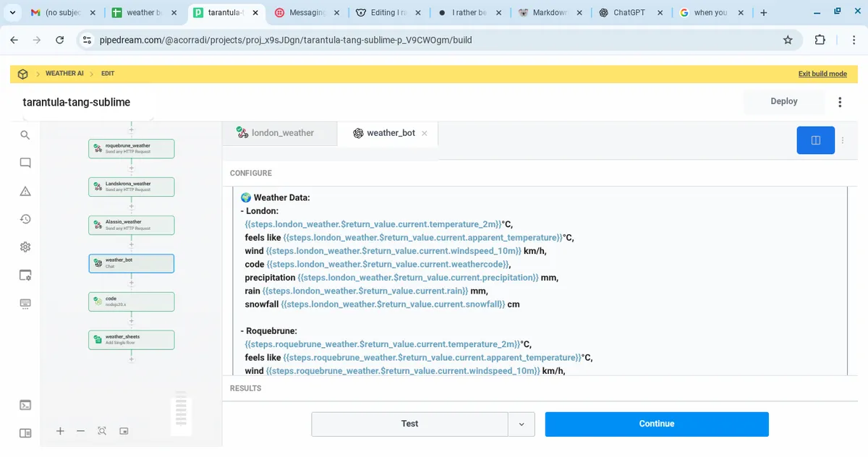Open the event history clock icon

(x=25, y=219)
